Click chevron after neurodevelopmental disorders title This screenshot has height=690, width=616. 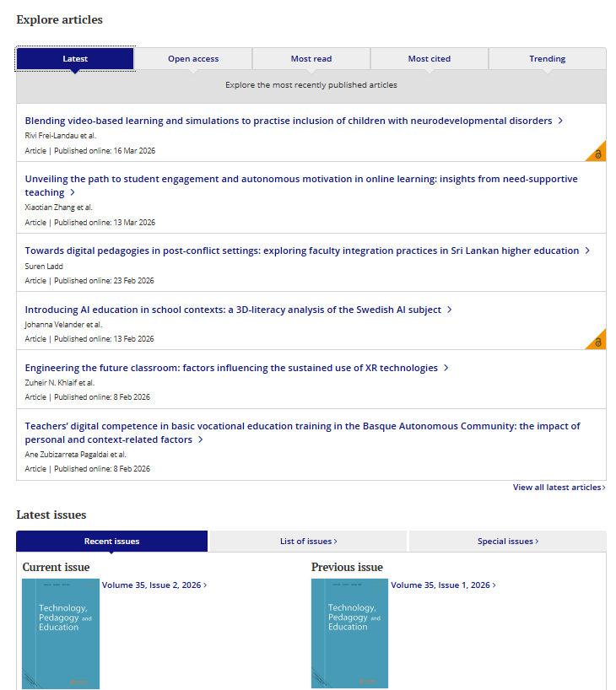click(x=560, y=121)
